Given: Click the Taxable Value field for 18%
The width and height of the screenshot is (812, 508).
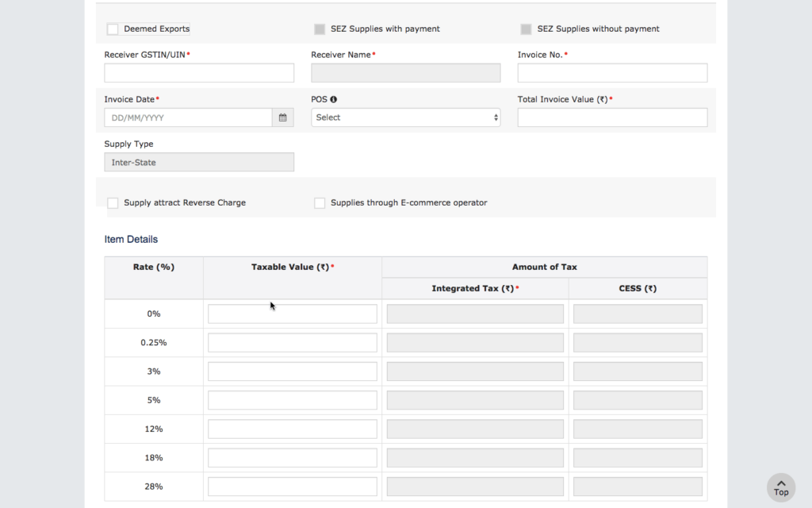Looking at the screenshot, I should coord(292,457).
